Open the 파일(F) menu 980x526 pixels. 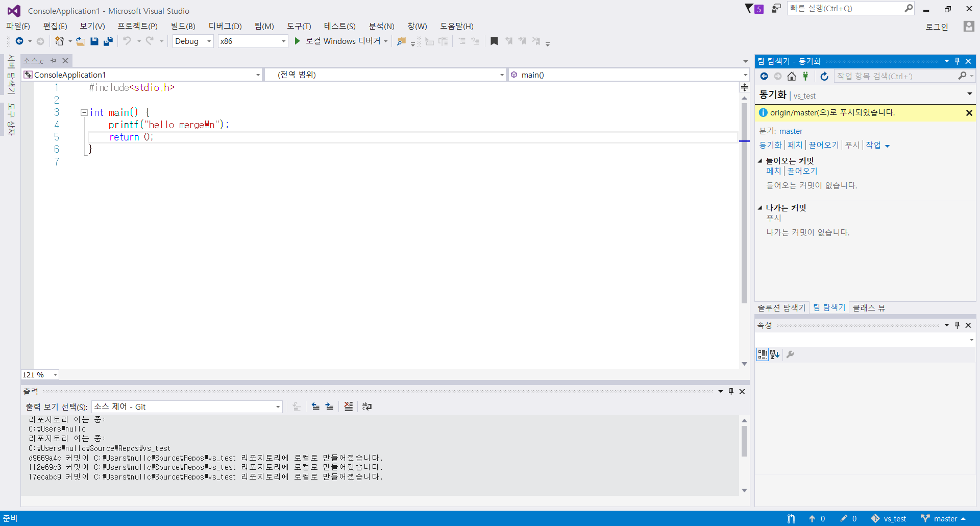click(x=18, y=26)
